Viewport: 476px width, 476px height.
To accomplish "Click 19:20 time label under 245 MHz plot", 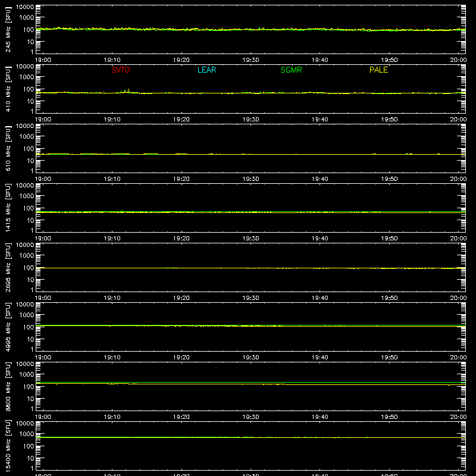I will coord(181,60).
